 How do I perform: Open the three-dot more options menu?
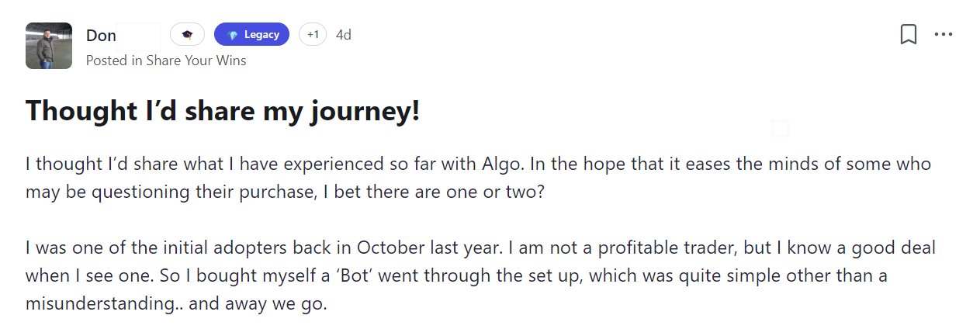pyautogui.click(x=944, y=35)
